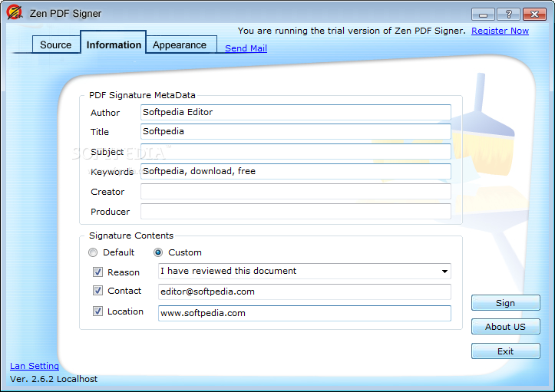This screenshot has height=392, width=555.
Task: Click the Sign button
Action: pyautogui.click(x=505, y=303)
